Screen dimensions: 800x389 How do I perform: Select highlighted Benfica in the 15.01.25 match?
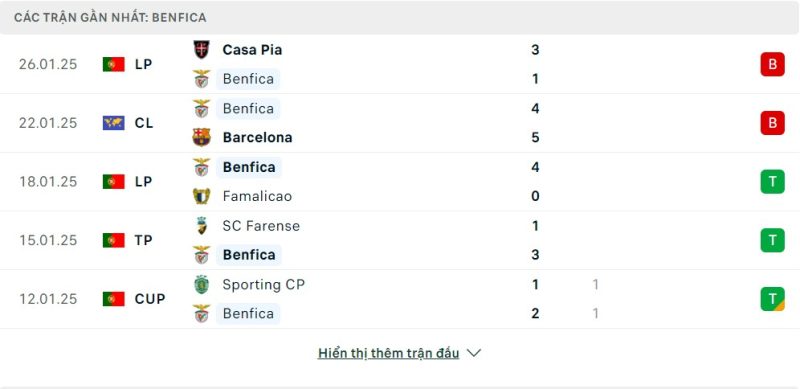249,255
